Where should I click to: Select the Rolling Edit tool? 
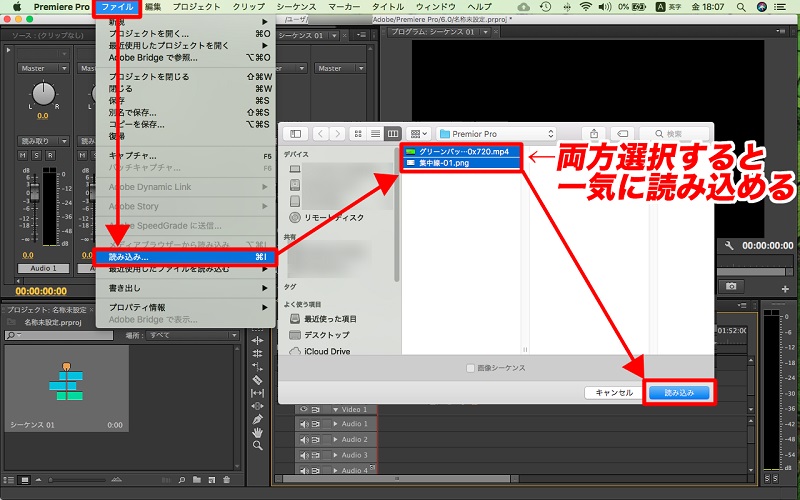pos(258,353)
